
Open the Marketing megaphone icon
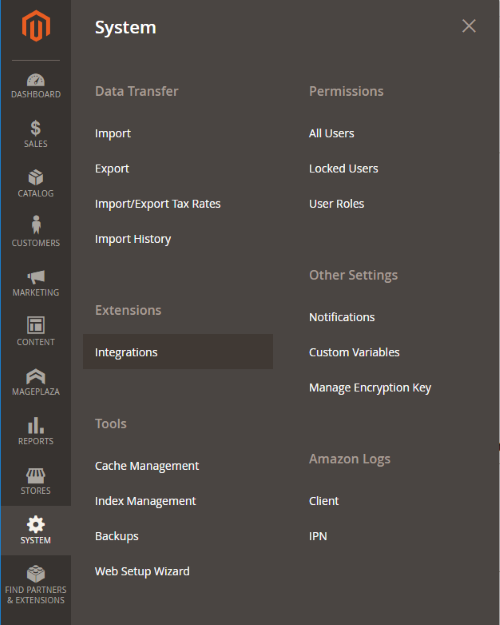pos(36,277)
